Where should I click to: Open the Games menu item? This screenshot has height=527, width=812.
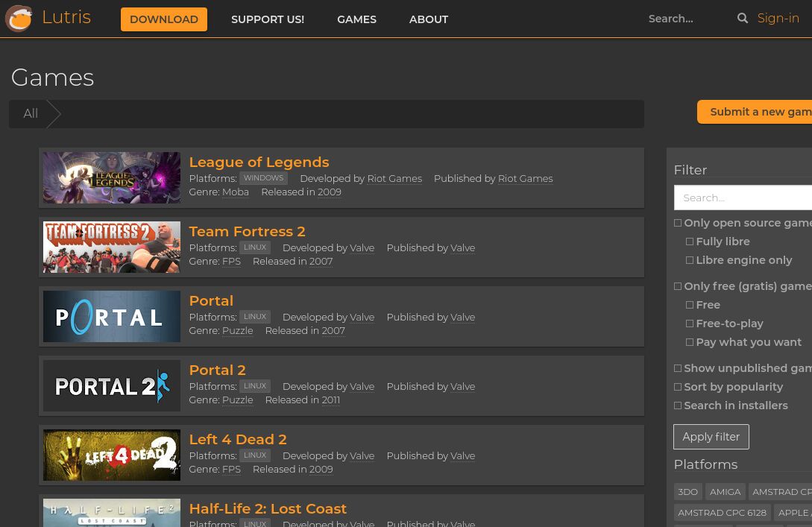pos(356,19)
